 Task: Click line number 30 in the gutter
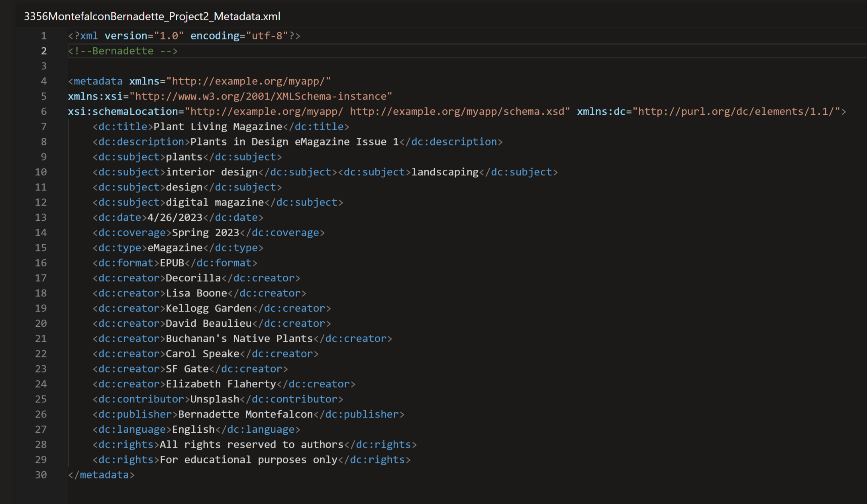(41, 475)
